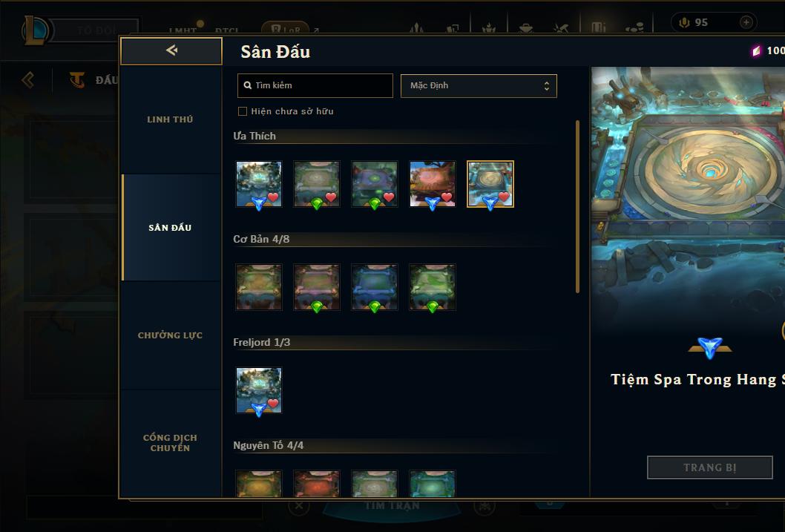Focus the Tìm kiếm search field
Viewport: 785px width, 532px height.
pos(315,85)
